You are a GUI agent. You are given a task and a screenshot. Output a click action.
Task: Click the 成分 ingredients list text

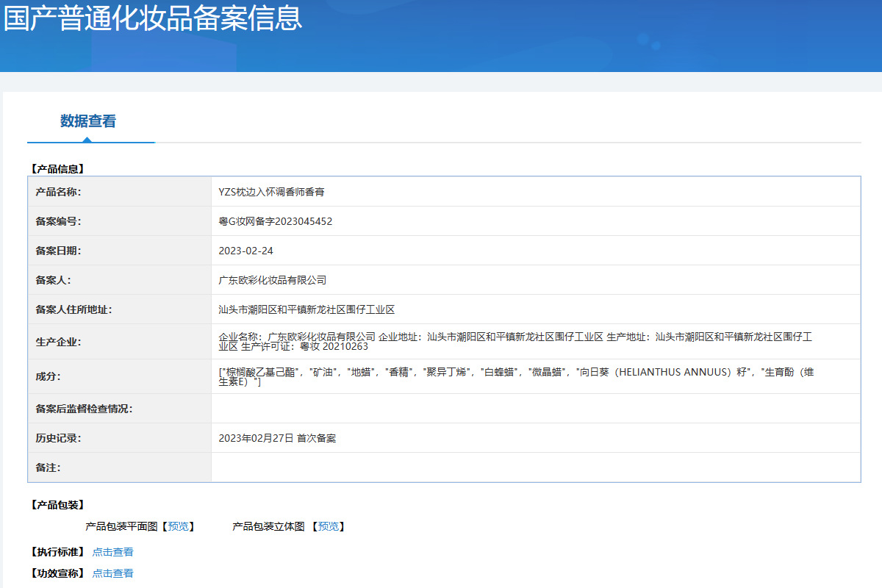514,376
